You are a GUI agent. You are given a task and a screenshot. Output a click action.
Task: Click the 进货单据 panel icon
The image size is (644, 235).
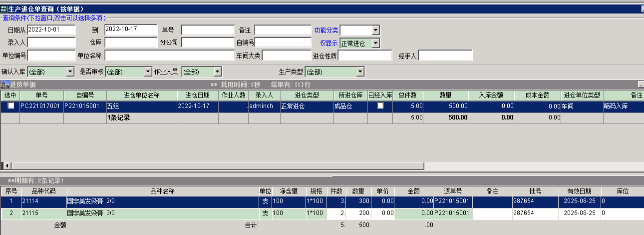4,84
